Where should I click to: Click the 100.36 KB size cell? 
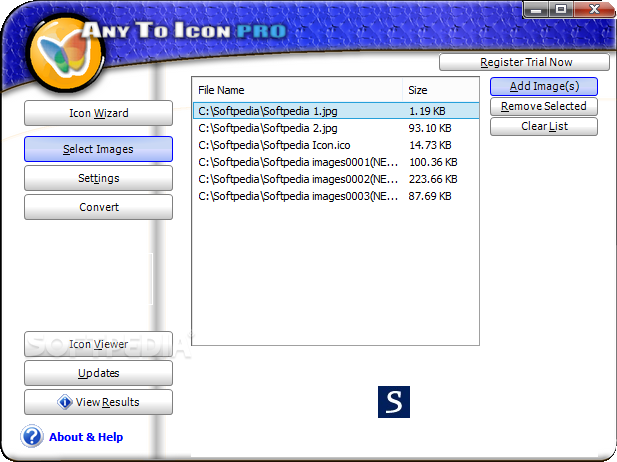click(433, 162)
